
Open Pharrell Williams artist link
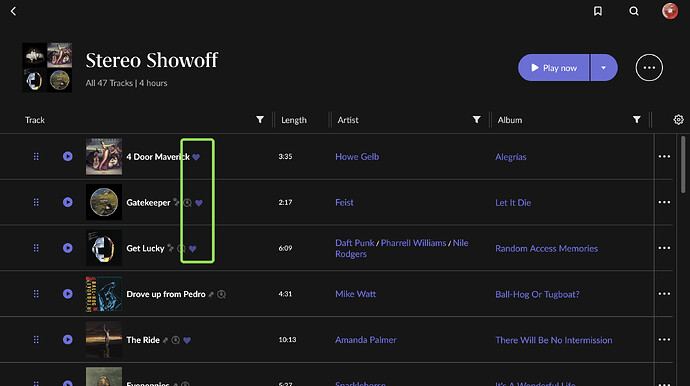click(413, 243)
